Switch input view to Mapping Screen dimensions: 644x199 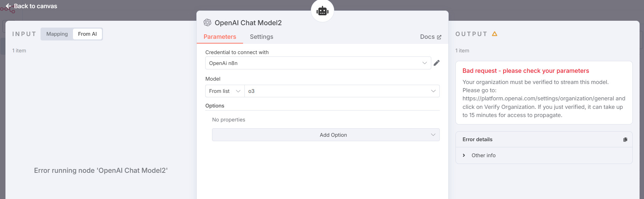point(57,34)
